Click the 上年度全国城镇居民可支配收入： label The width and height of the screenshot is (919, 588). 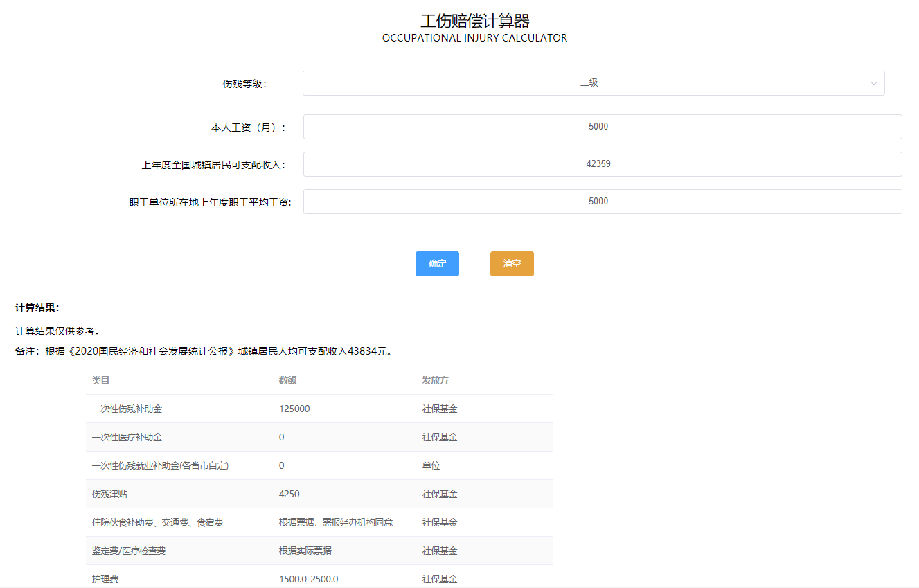[x=214, y=165]
